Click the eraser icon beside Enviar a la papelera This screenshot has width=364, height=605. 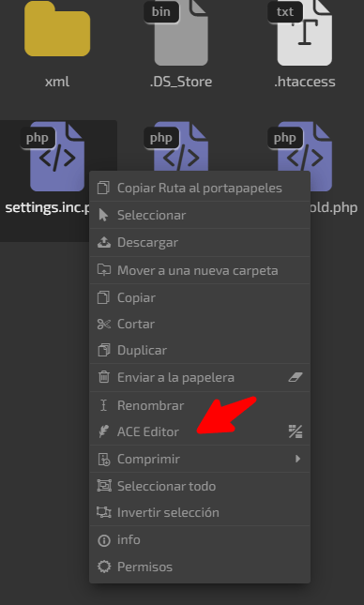click(x=296, y=377)
